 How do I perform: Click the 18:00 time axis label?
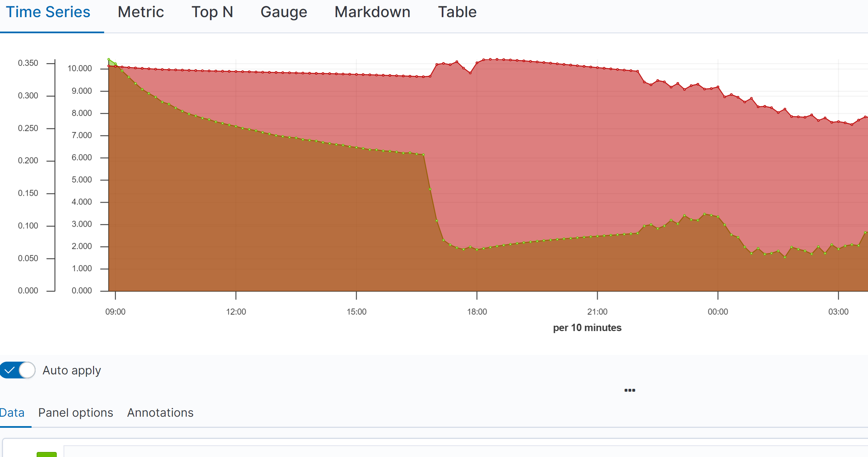476,312
